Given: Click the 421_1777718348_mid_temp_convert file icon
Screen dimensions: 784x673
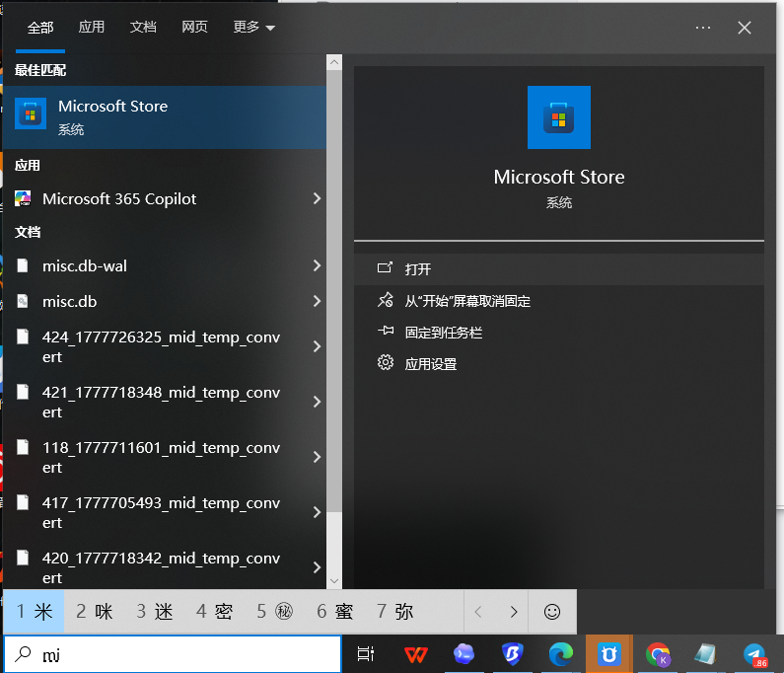Looking at the screenshot, I should tap(23, 392).
